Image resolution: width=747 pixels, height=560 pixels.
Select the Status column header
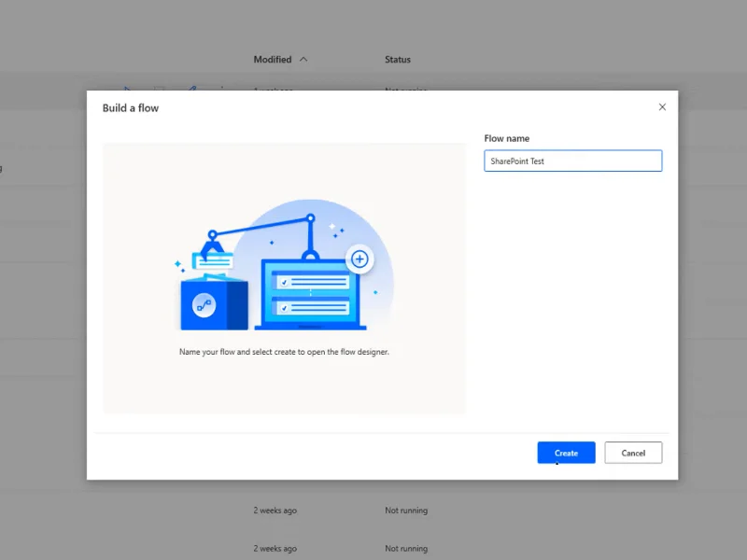click(398, 60)
